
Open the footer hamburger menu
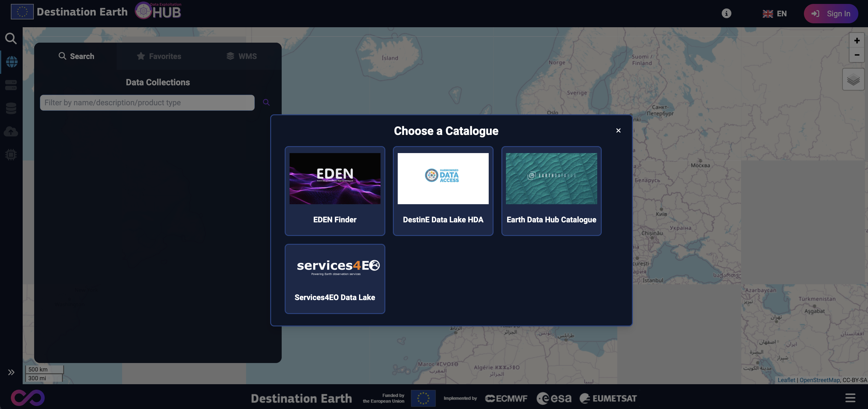click(x=850, y=398)
